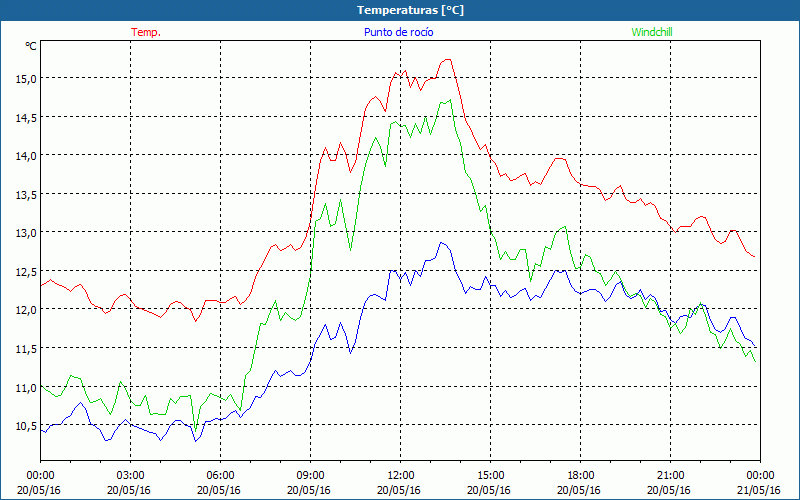Click the 21:00 time axis label
The image size is (800, 500).
670,476
